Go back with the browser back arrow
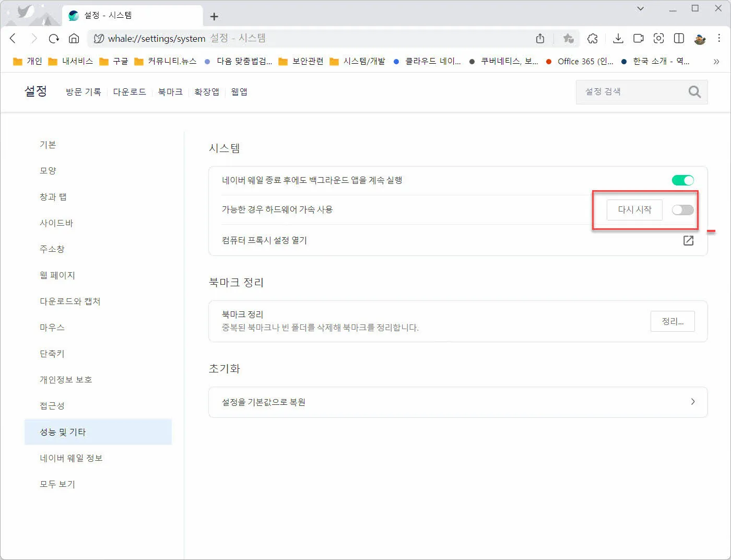This screenshot has height=560, width=731. click(x=13, y=38)
